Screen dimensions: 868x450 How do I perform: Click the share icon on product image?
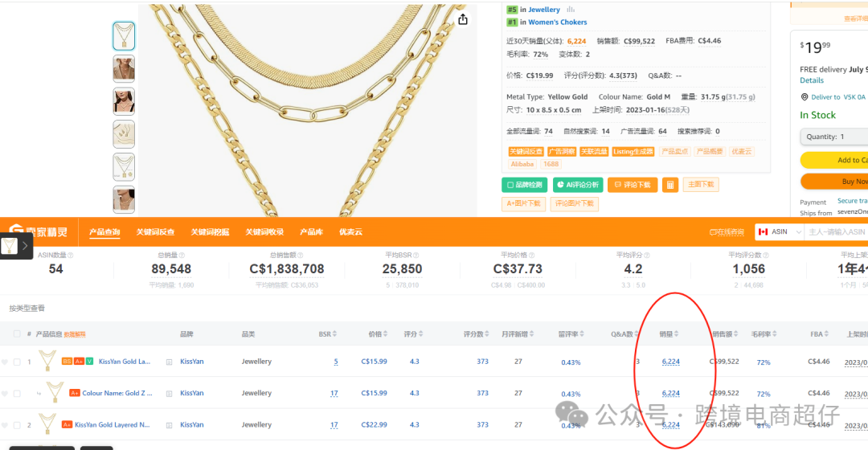tap(463, 19)
